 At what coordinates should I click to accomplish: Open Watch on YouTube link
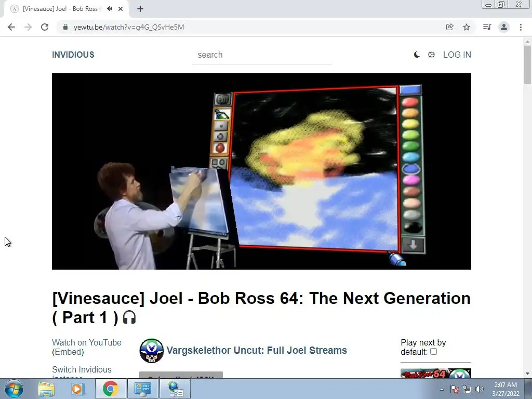coord(87,343)
